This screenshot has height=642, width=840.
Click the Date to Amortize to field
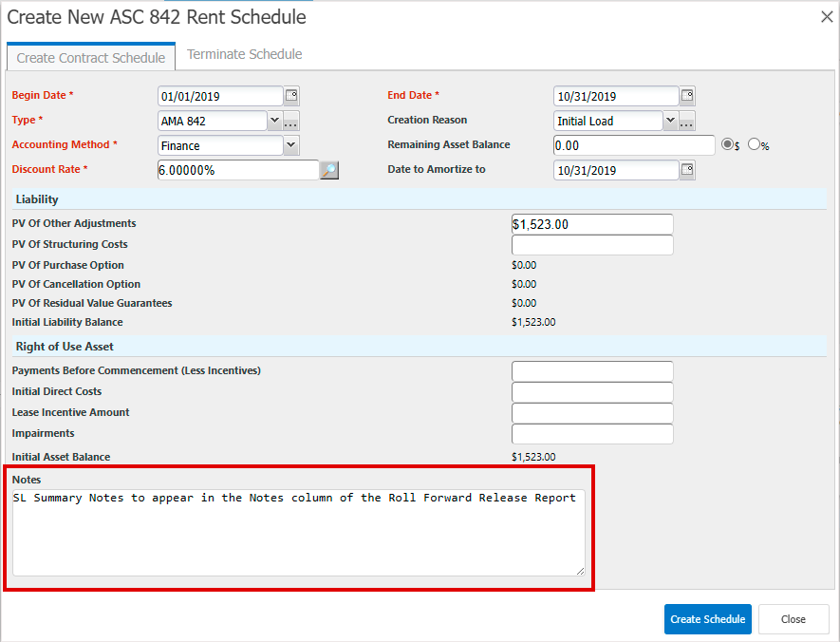[616, 170]
